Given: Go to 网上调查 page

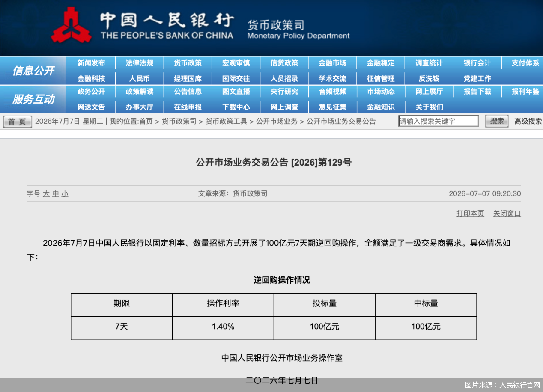Looking at the screenshot, I should (284, 107).
